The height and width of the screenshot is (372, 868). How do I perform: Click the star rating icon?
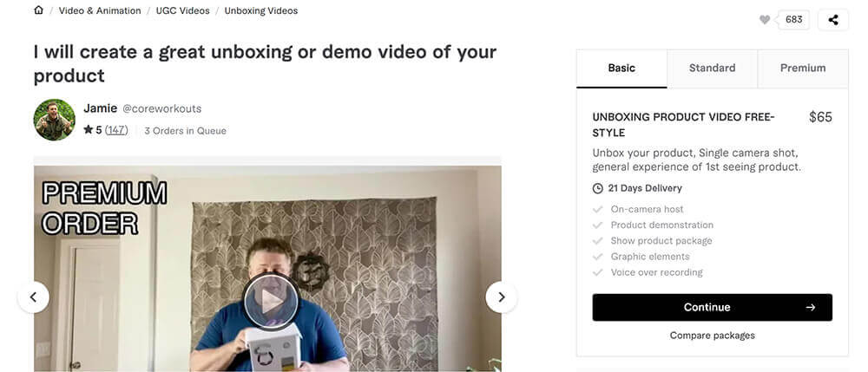(88, 130)
